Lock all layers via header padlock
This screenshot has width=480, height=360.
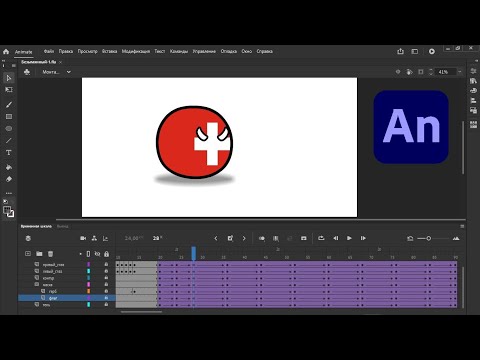coord(106,254)
